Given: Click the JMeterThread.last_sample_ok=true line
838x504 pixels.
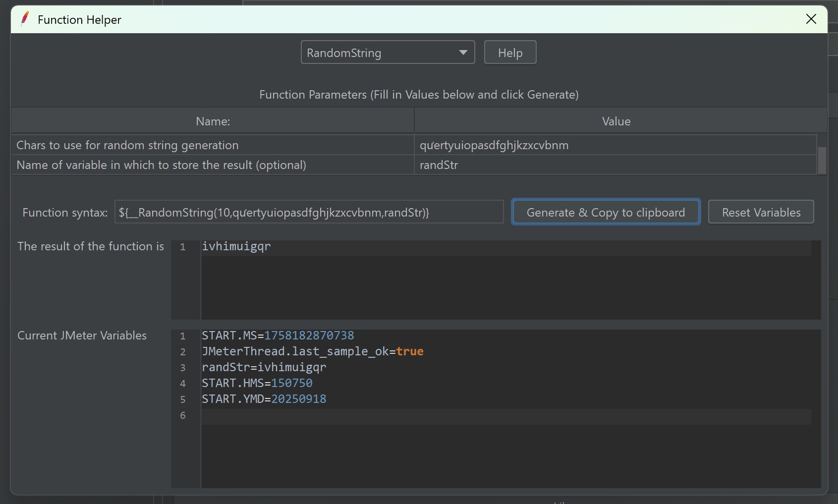Looking at the screenshot, I should [x=312, y=352].
